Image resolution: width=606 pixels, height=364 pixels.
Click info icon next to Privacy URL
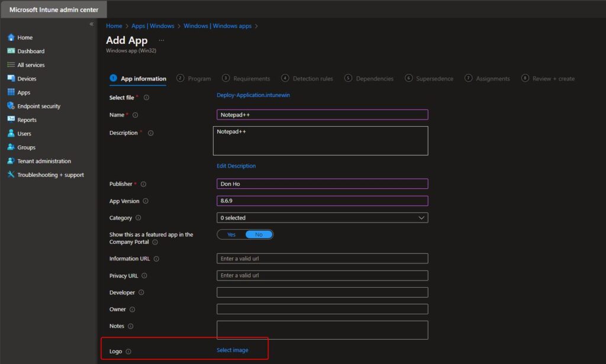coord(144,276)
